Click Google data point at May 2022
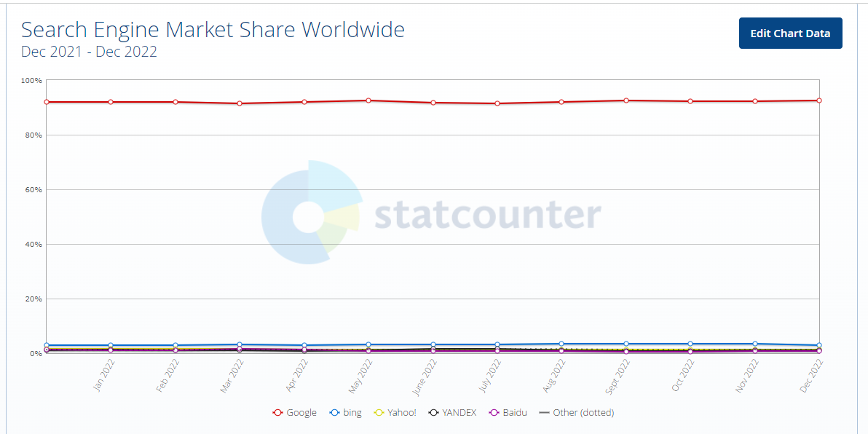The image size is (868, 434). point(368,100)
